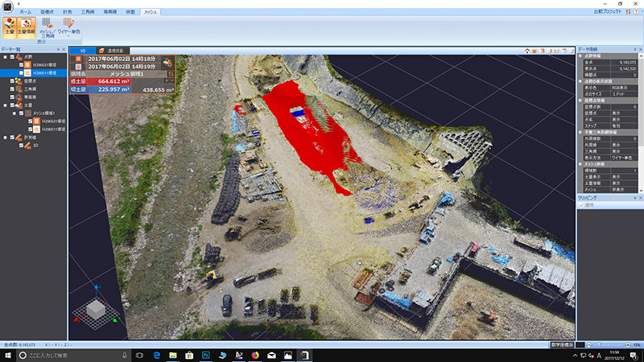
Task: Open the 三角網 ribbon tab
Action: point(88,12)
